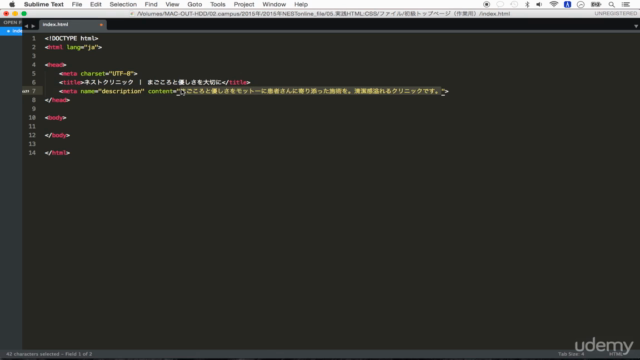Open the Project menu
The height and width of the screenshot is (360, 640).
[244, 4]
